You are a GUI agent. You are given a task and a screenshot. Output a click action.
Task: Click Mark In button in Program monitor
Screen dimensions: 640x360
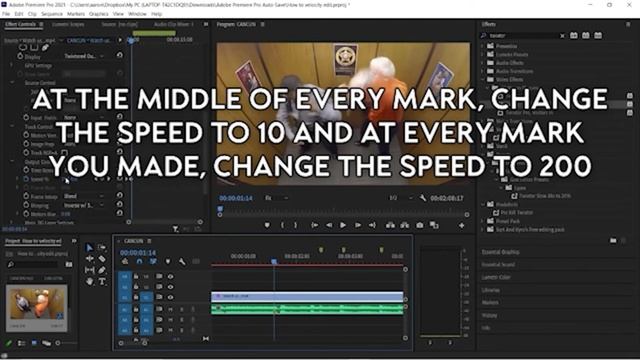(282, 225)
